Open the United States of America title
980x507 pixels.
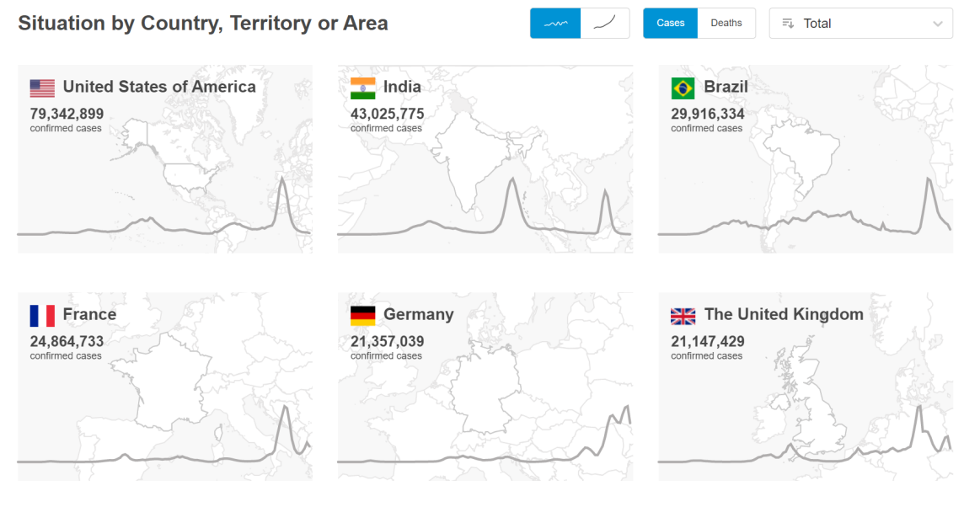159,87
